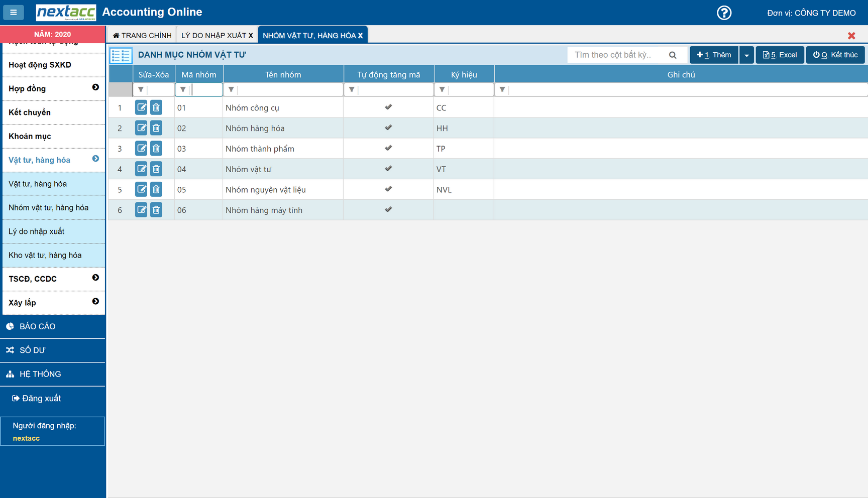Click the hamburger menu icon
The width and height of the screenshot is (868, 498).
tap(14, 12)
